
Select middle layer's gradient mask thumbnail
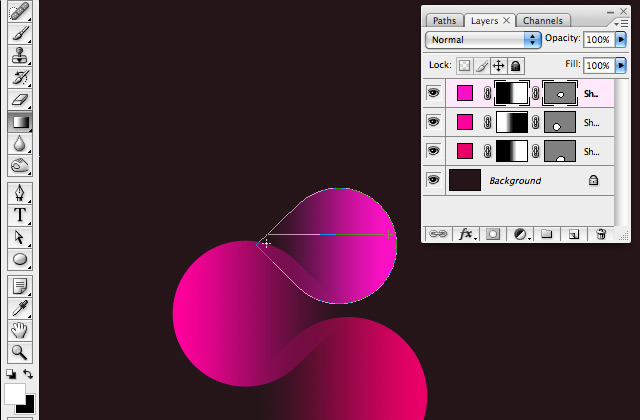[512, 122]
